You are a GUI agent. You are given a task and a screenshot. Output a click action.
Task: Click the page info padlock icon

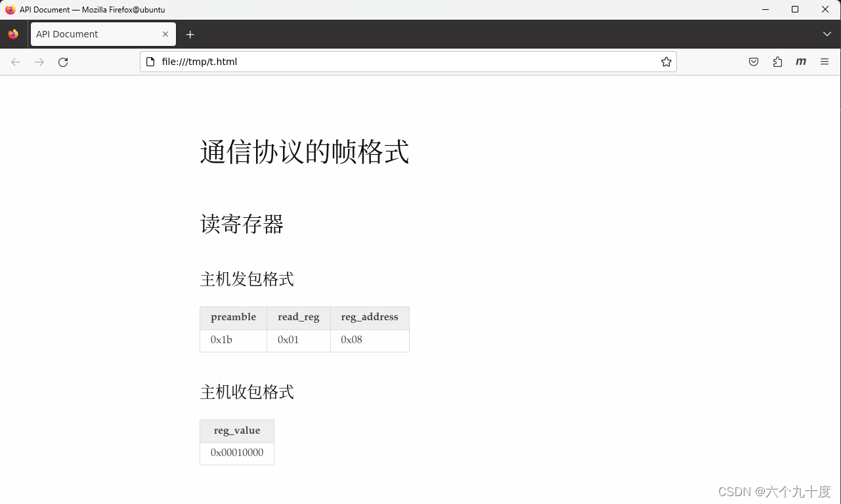pos(150,61)
